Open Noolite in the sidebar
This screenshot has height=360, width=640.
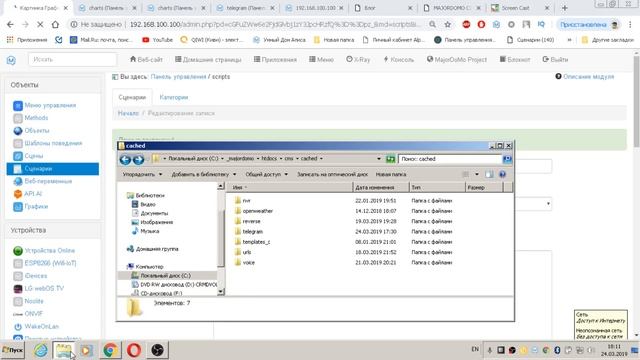coord(34,301)
